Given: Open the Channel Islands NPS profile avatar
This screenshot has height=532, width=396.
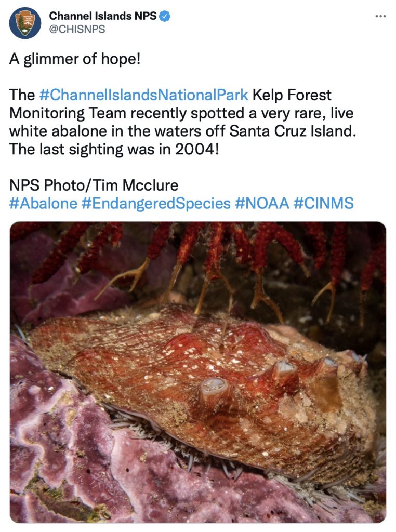Looking at the screenshot, I should [x=25, y=23].
